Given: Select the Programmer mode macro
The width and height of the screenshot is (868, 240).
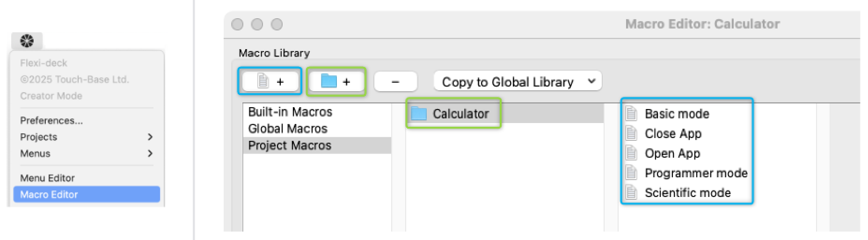Looking at the screenshot, I should [x=696, y=173].
